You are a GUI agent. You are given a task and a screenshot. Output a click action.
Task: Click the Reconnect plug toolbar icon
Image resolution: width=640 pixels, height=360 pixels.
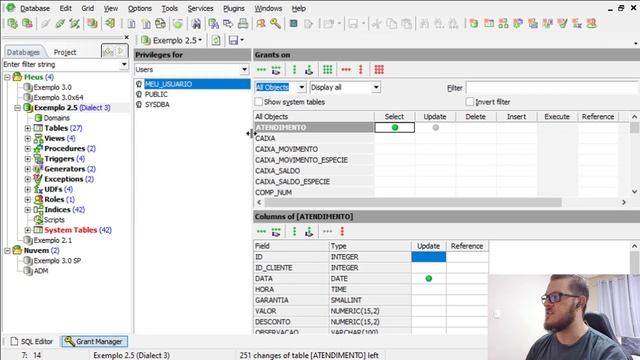pos(74,23)
